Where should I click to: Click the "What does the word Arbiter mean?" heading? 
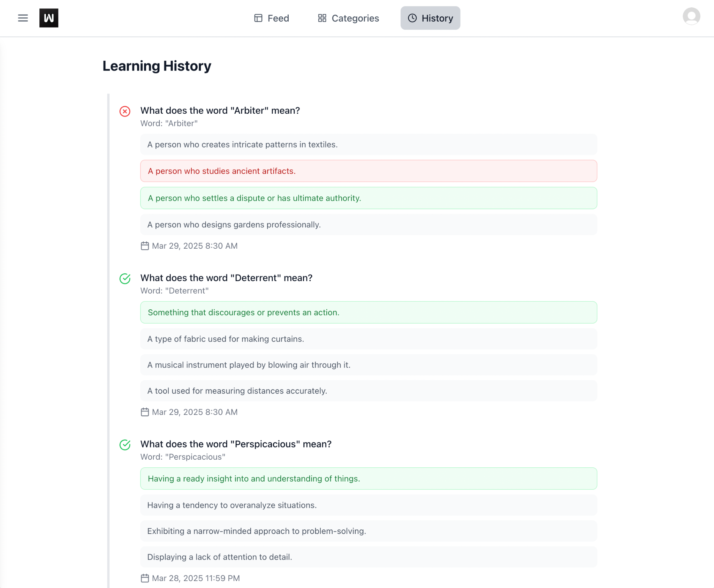pos(220,111)
